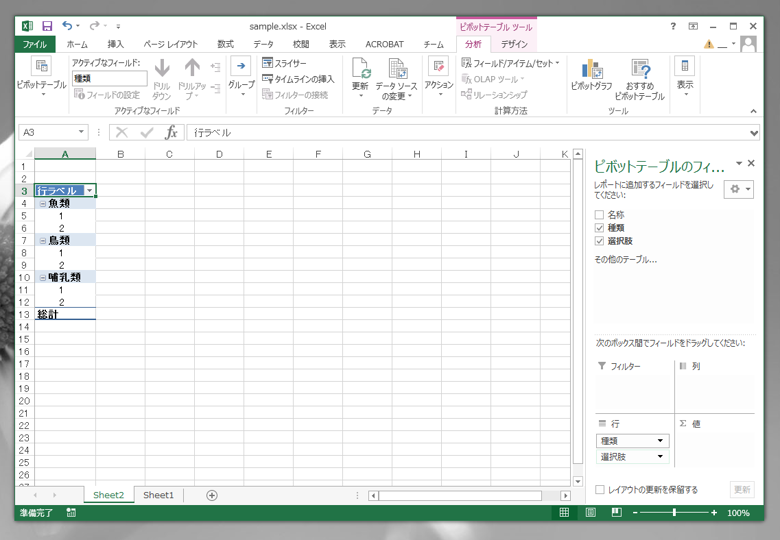Save the workbook with the floppy disk icon
The height and width of the screenshot is (540, 780).
click(x=47, y=26)
